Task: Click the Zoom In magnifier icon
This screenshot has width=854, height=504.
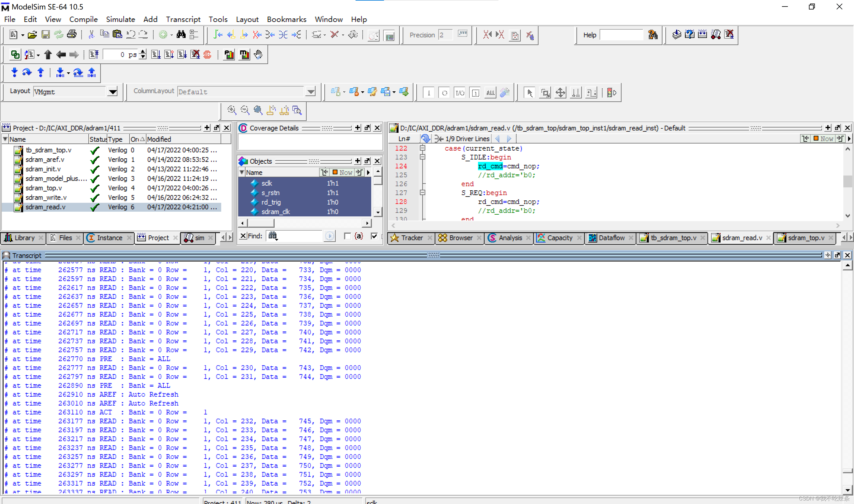Action: coord(232,110)
